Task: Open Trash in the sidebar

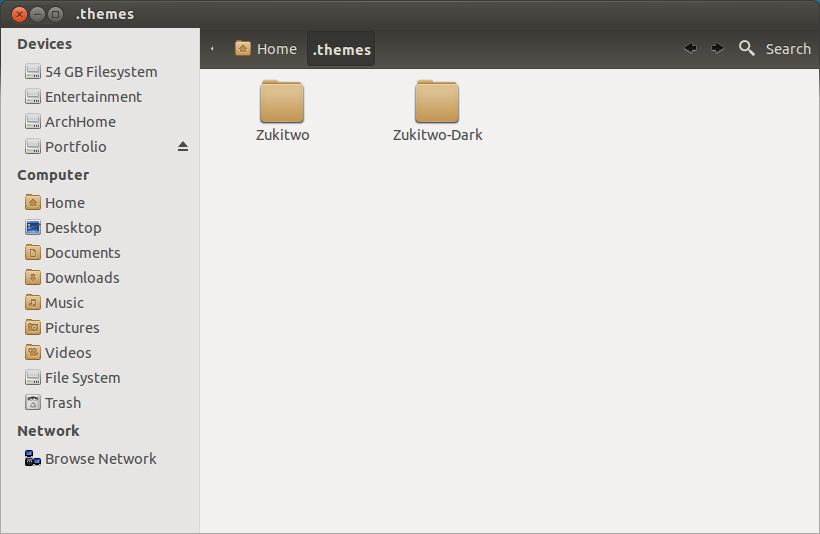Action: click(62, 403)
